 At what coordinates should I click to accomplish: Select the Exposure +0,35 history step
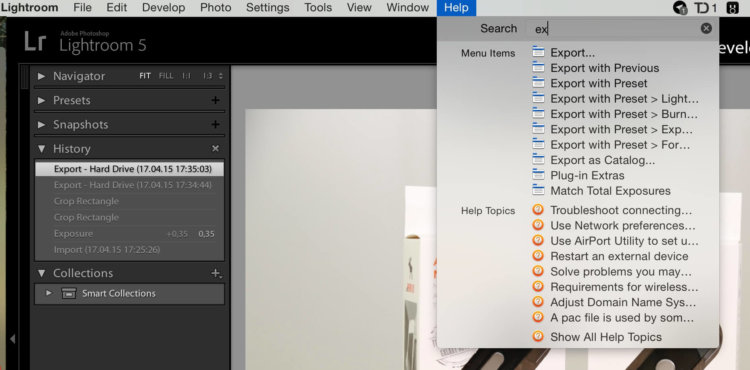click(130, 234)
